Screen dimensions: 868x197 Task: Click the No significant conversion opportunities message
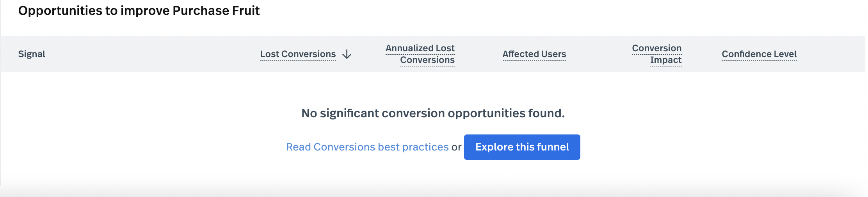433,113
